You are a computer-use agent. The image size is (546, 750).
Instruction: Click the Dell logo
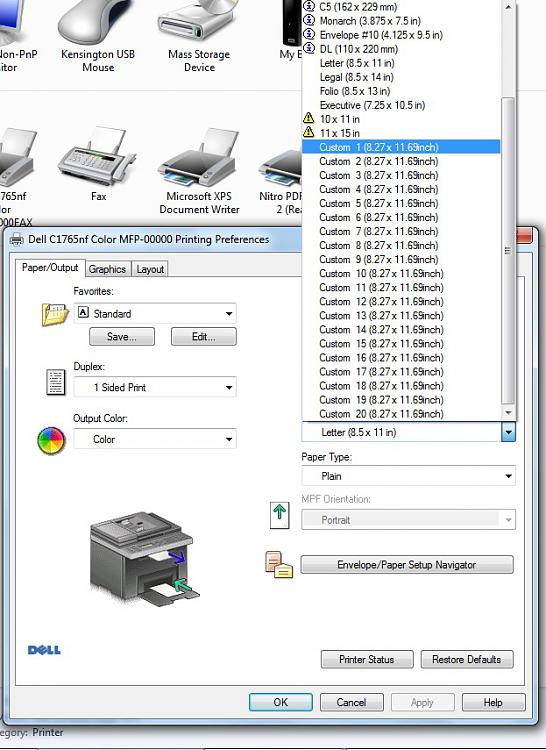click(44, 650)
